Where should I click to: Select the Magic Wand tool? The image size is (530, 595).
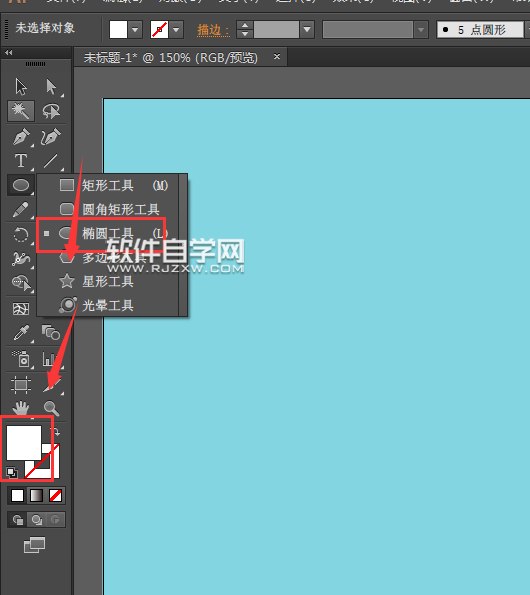tap(21, 111)
